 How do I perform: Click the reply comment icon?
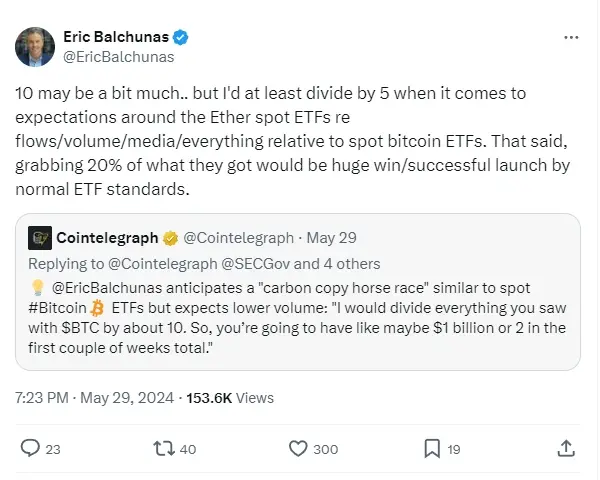(x=32, y=449)
